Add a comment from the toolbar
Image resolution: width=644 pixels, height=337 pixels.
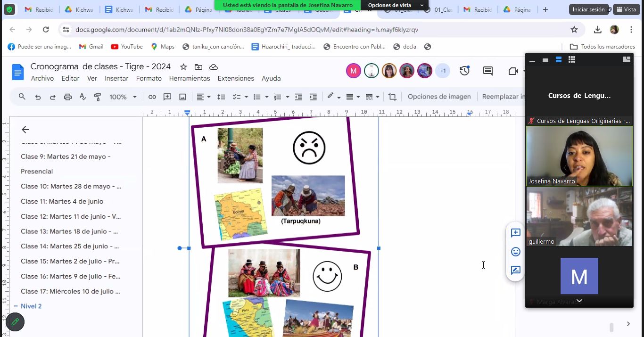click(167, 97)
